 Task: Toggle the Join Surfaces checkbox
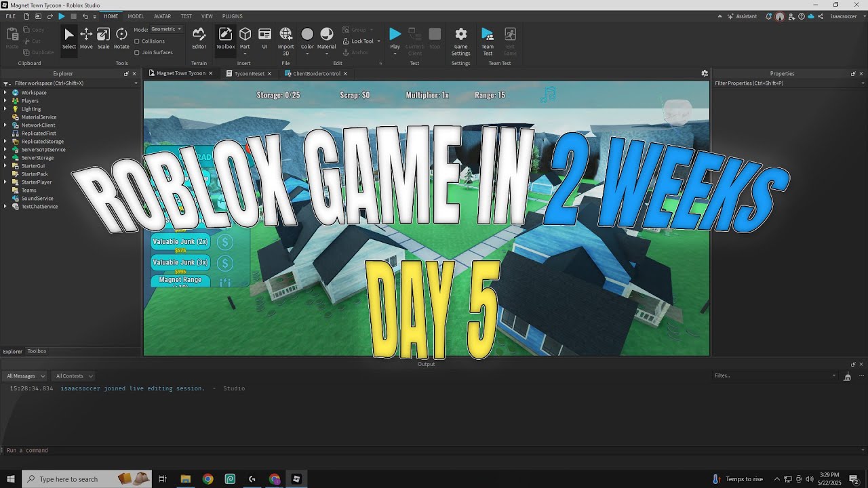coord(137,52)
